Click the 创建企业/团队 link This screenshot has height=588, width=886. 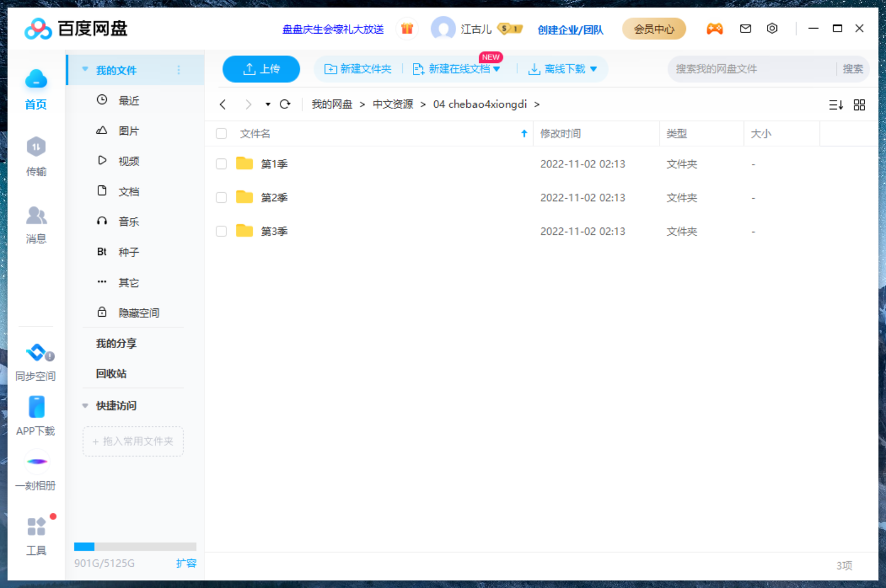[x=570, y=30]
